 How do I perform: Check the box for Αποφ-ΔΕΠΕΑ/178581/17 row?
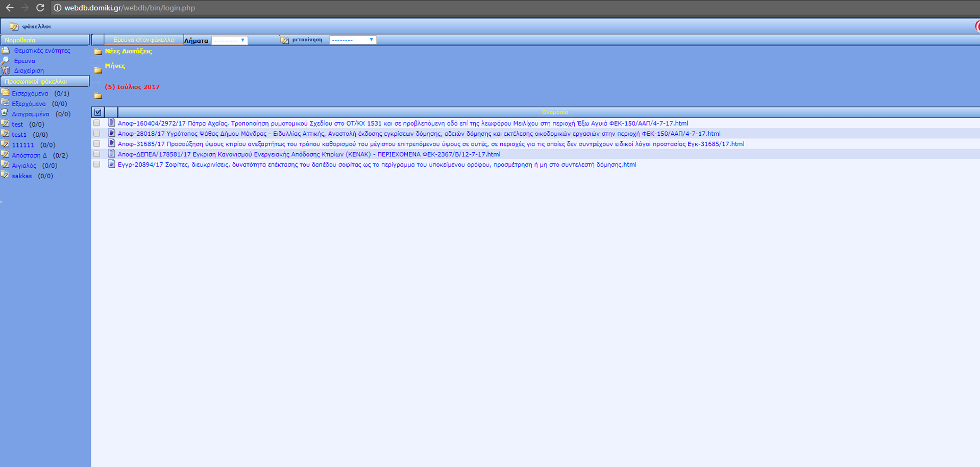click(x=96, y=154)
